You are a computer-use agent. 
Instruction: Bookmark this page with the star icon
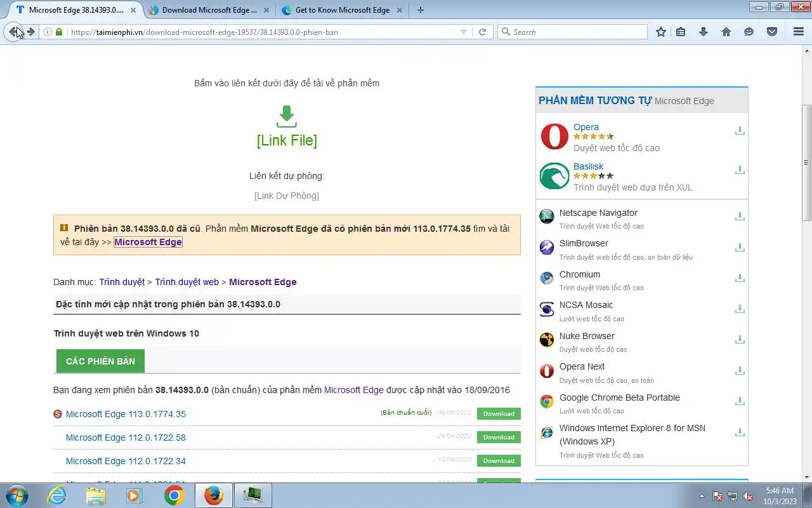(661, 32)
